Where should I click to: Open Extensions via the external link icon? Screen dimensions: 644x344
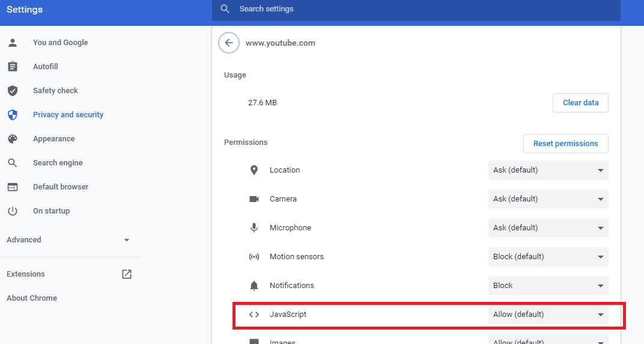(127, 274)
